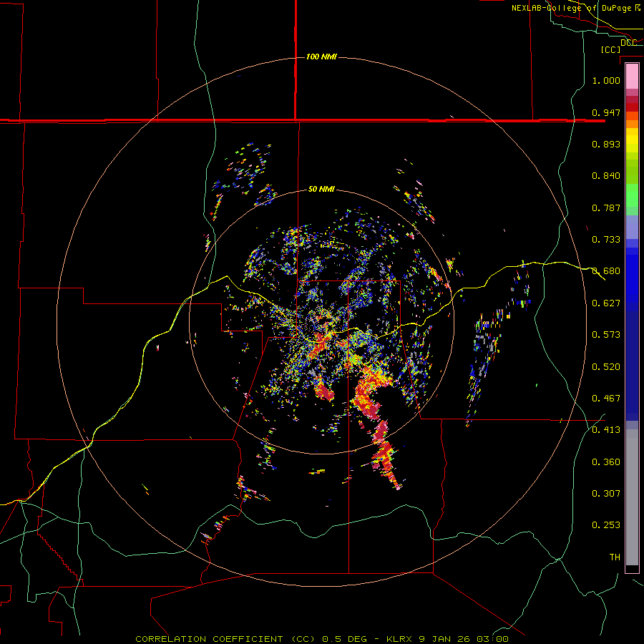Select the 0.467 legend value

(606, 399)
